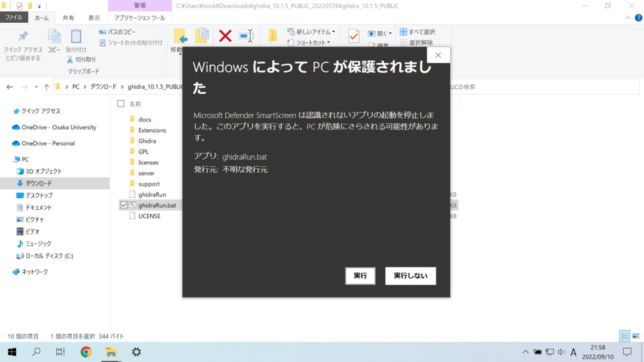
Task: Switch to large icons view in status bar
Action: click(636, 336)
